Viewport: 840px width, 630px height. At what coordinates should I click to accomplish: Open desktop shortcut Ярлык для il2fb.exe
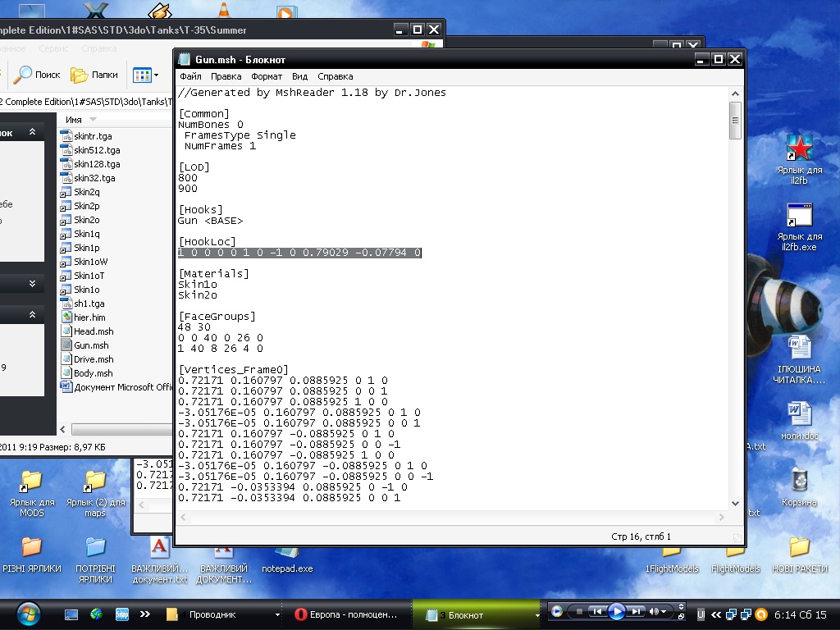click(799, 226)
